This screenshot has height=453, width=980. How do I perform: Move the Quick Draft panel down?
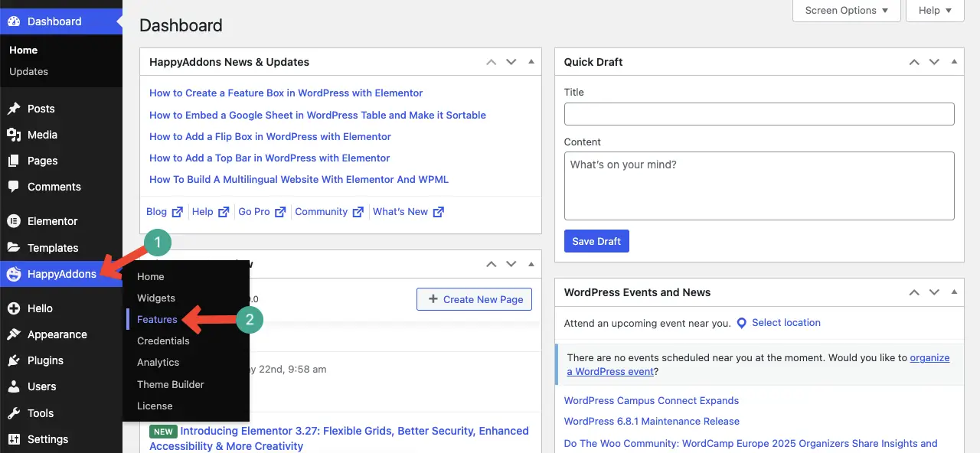coord(934,62)
